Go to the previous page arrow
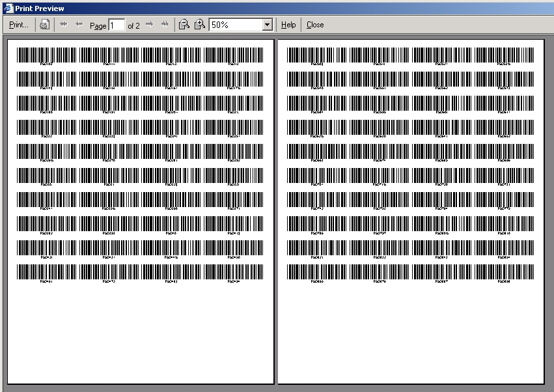The image size is (554, 392). pyautogui.click(x=79, y=24)
